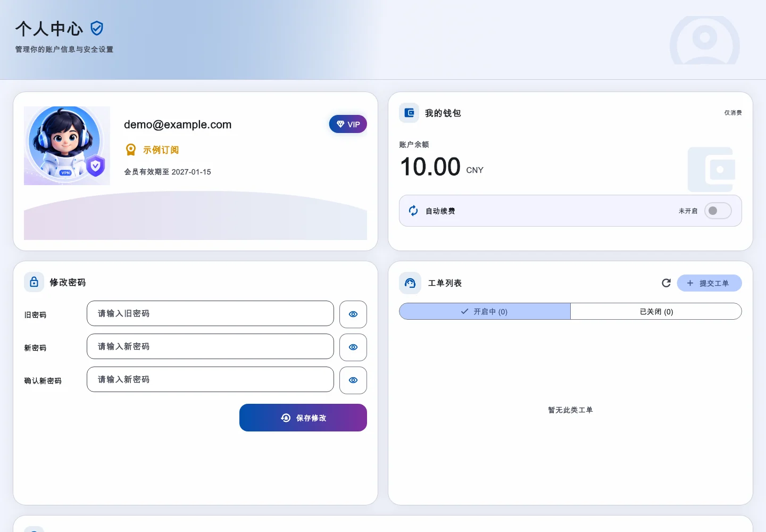Open the user avatar picture
The width and height of the screenshot is (766, 532).
67,146
